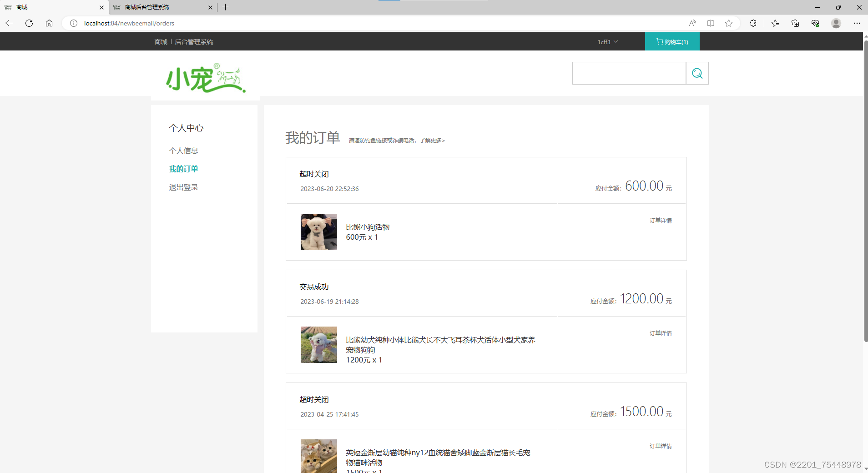Open the Collections icon
This screenshot has height=473, width=868.
pos(795,23)
